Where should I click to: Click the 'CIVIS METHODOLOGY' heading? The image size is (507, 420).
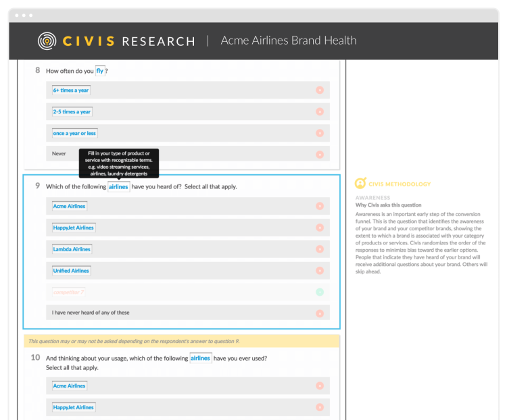pos(400,184)
